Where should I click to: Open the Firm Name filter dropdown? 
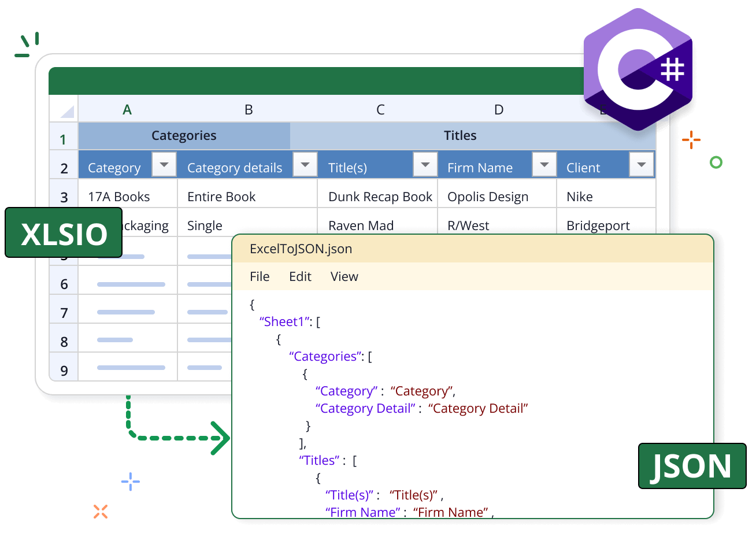[544, 165]
